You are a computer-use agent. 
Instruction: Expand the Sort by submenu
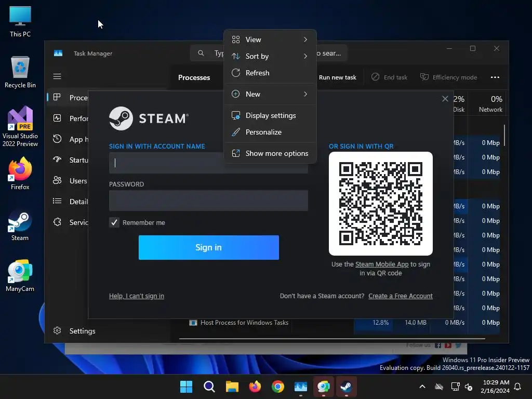click(x=270, y=56)
